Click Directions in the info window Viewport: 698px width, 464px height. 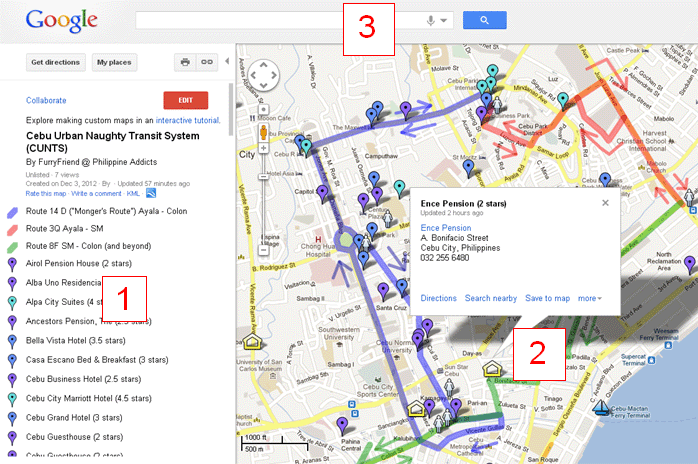click(438, 298)
